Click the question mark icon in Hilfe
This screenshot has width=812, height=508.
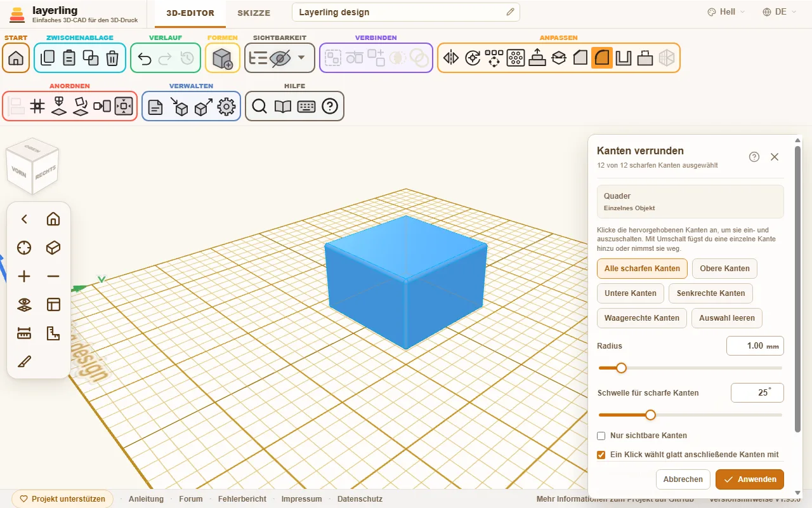tap(330, 106)
